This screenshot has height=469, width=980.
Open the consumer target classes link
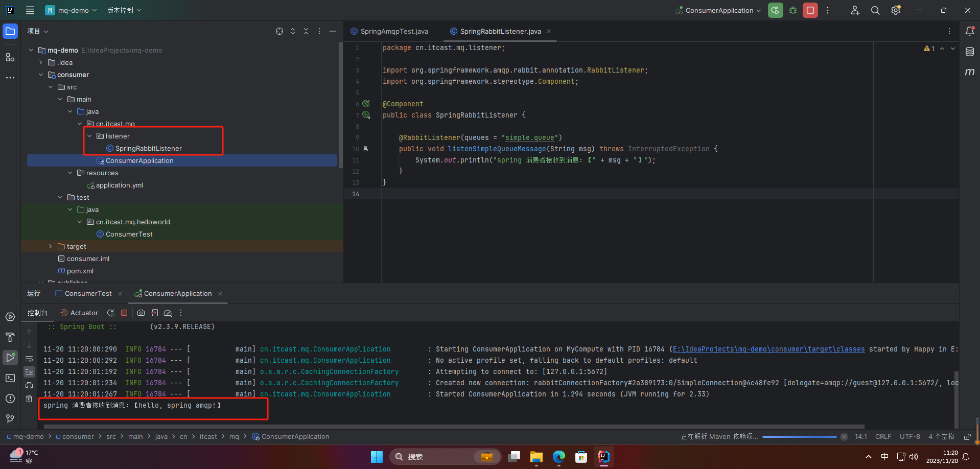(x=768, y=349)
